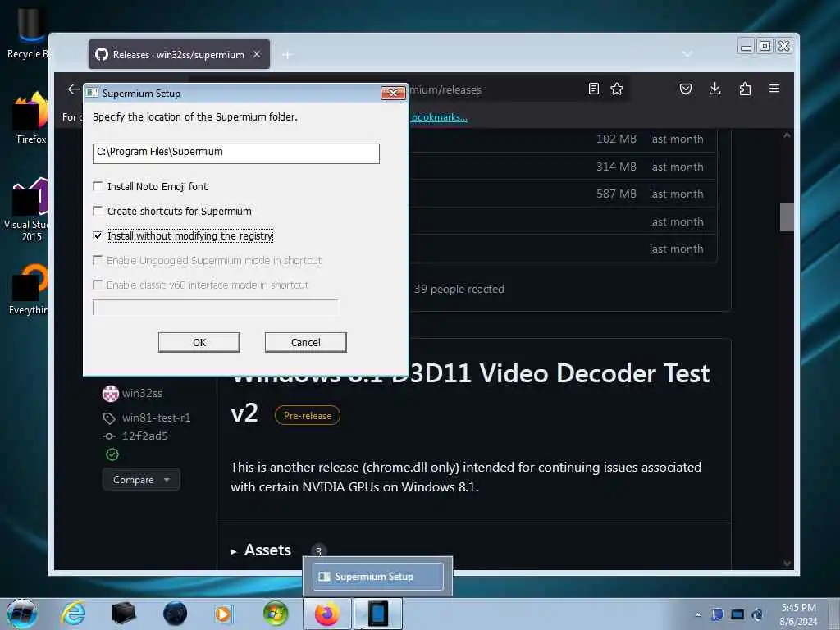
Task: Click the page scrollbar down arrow
Action: pyautogui.click(x=787, y=563)
